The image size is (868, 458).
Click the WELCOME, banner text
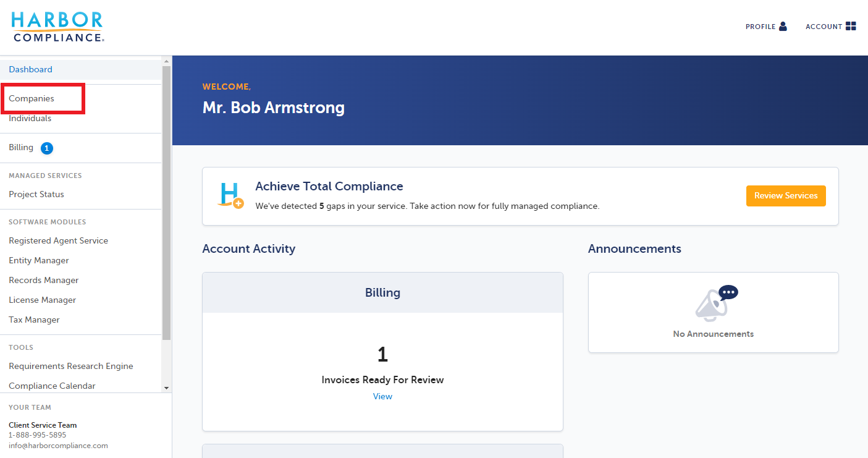click(227, 87)
